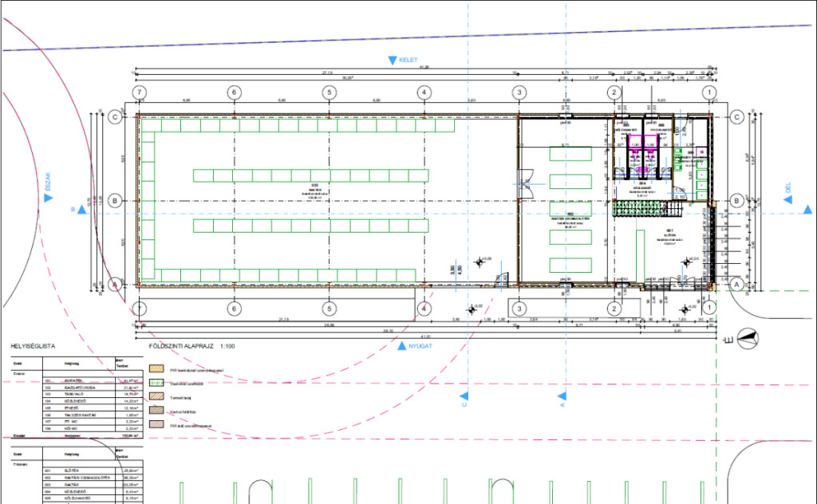Click the HELYISÉGLISTA heading

[x=30, y=347]
